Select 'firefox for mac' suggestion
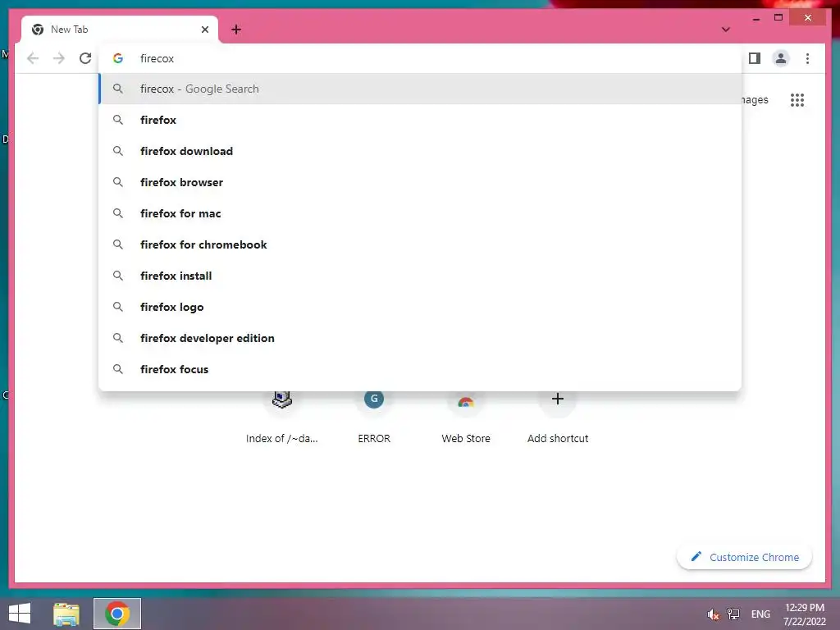This screenshot has width=840, height=630. pos(421,213)
